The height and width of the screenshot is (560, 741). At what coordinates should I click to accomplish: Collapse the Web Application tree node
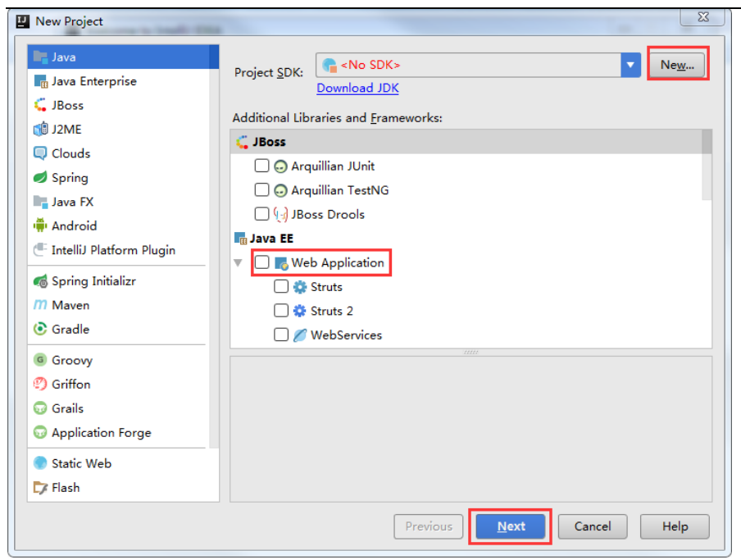point(239,262)
